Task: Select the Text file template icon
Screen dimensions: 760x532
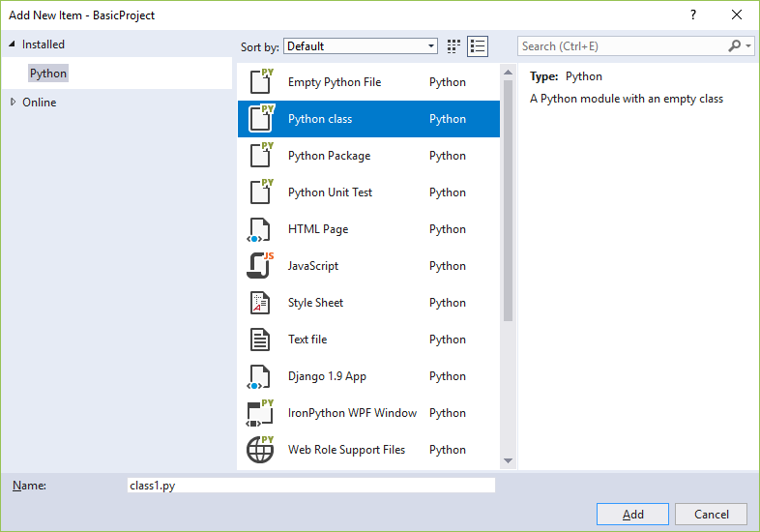Action: pyautogui.click(x=260, y=340)
